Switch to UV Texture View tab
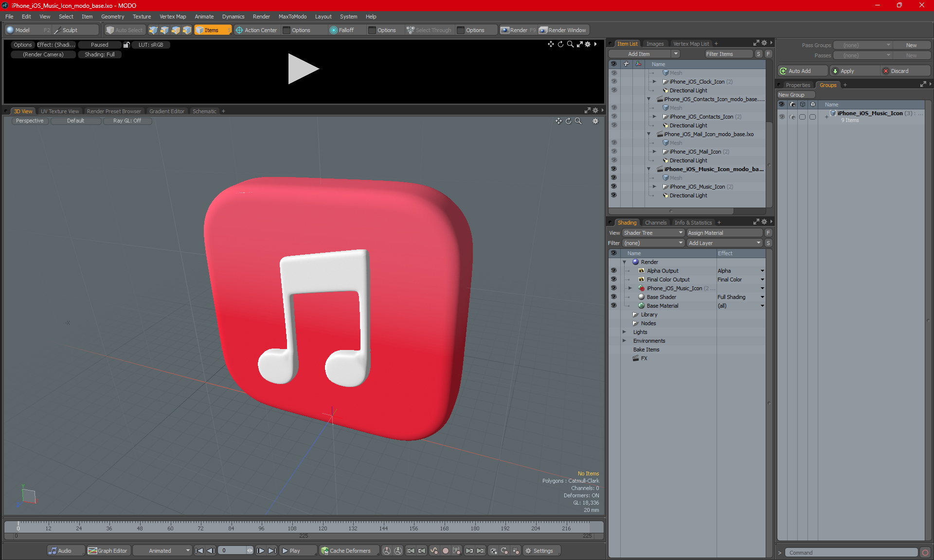The width and height of the screenshot is (934, 560). 59,111
